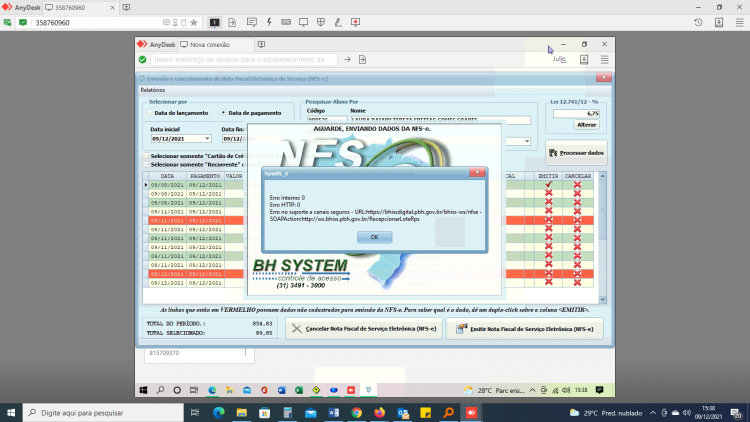
Task: Click file transfer icon in the remote AnyDesk
Action: coord(363,59)
